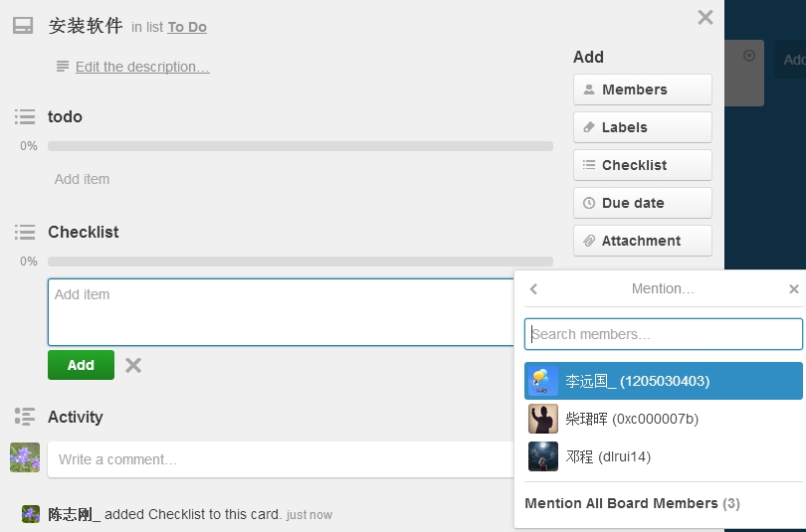Open the Attachment options
This screenshot has width=806, height=532.
(642, 241)
